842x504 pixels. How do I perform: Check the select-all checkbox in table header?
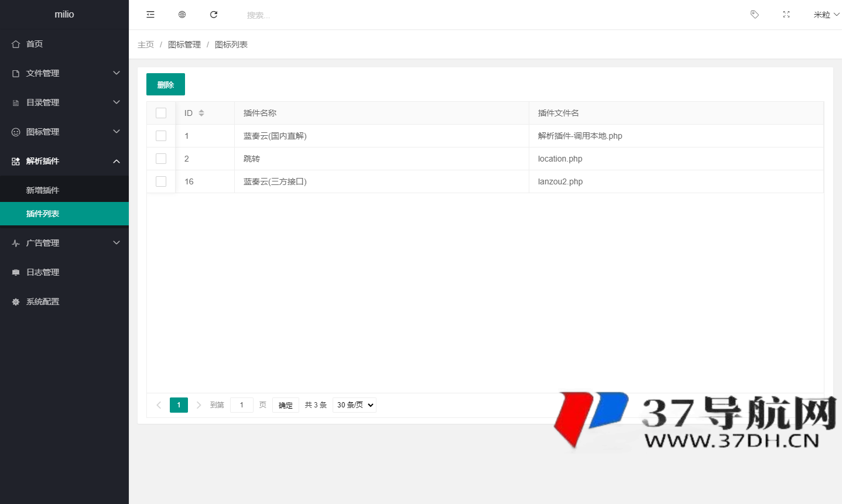point(161,113)
